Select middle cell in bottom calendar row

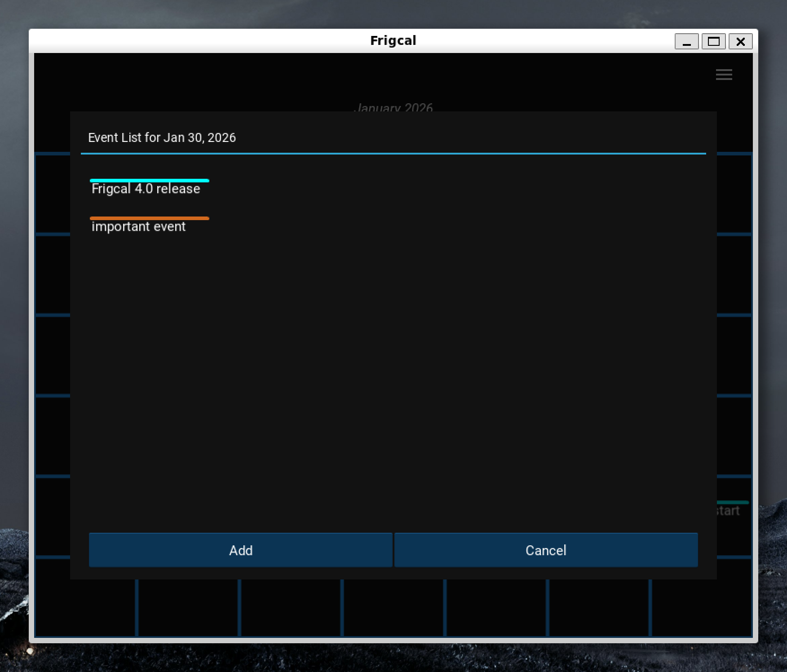point(393,607)
